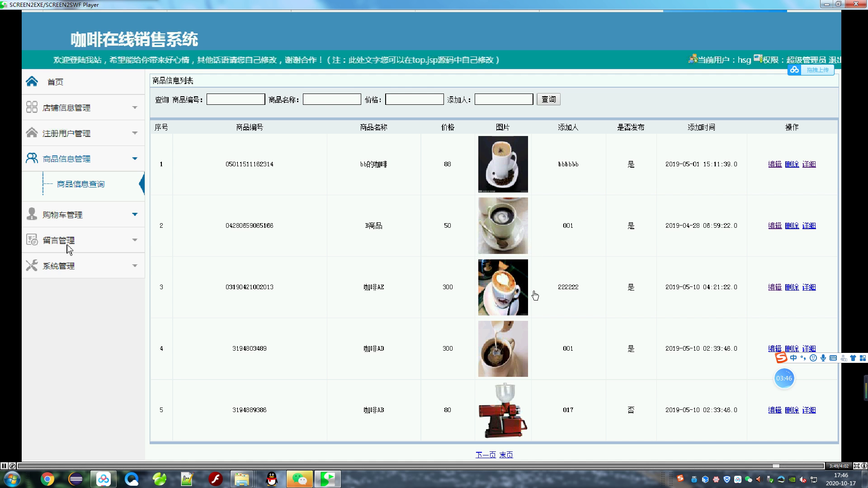Click the 360 shield tray icon
The height and width of the screenshot is (488, 868).
pyautogui.click(x=727, y=479)
